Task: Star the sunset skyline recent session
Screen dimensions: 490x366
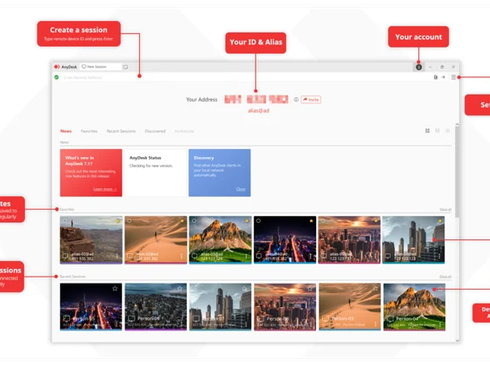Action: [309, 289]
